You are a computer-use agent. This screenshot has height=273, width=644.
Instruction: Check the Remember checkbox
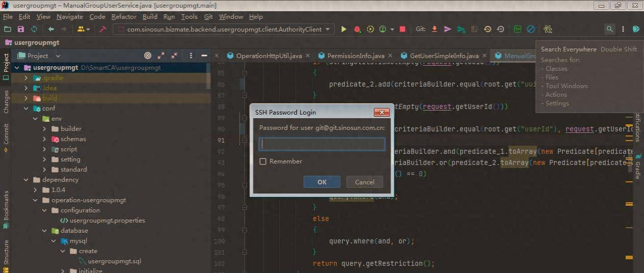[x=263, y=161]
